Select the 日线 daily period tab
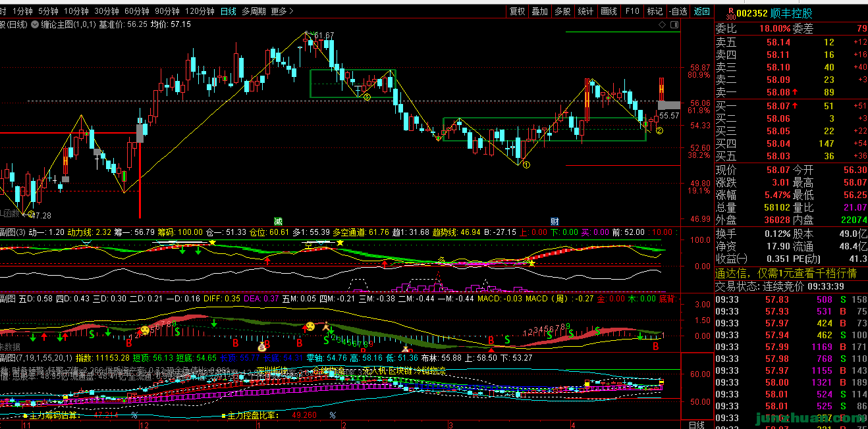The image size is (868, 429). tap(229, 11)
